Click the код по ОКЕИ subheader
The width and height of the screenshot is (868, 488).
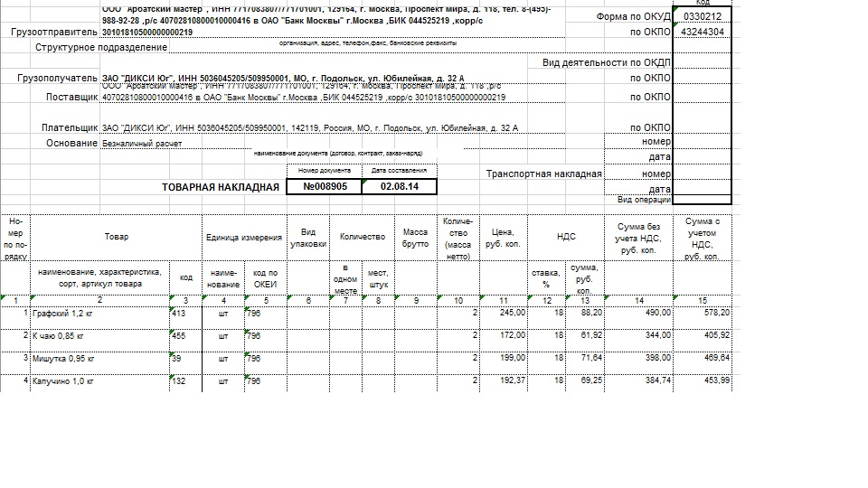[x=265, y=278]
